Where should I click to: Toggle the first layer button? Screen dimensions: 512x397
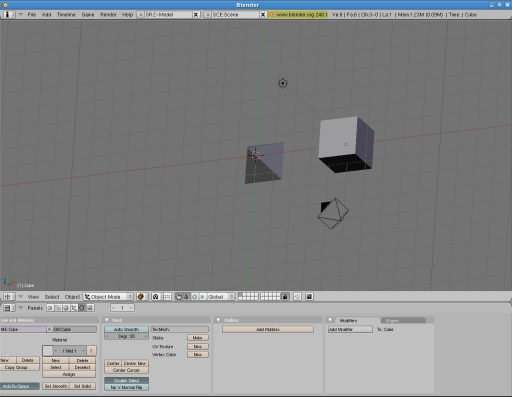(240, 295)
